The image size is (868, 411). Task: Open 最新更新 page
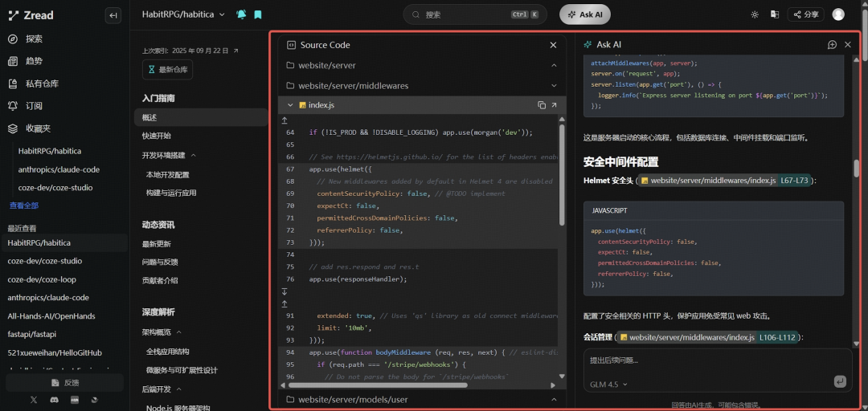coord(157,244)
